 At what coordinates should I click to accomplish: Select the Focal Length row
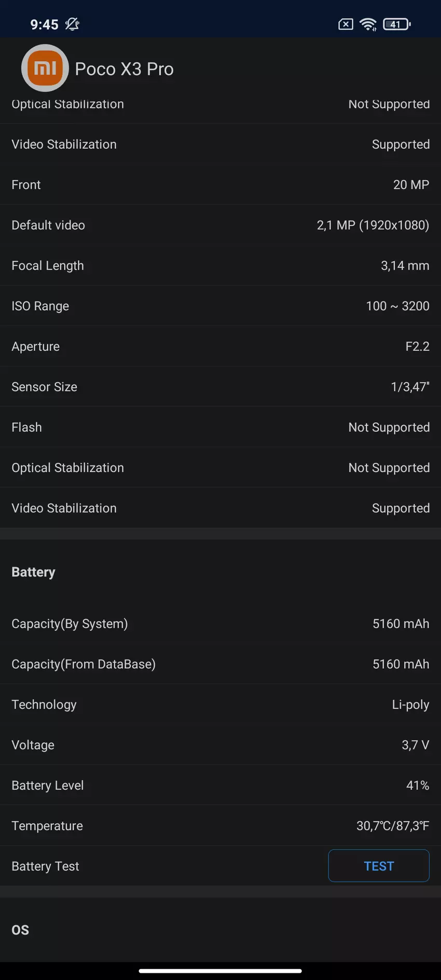(220, 266)
